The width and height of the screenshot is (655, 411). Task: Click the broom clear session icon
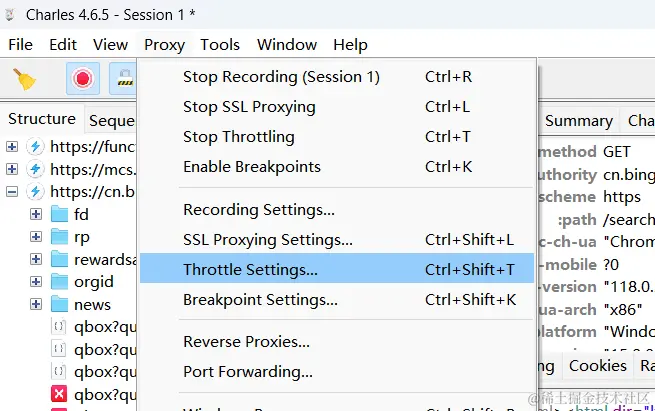(24, 78)
